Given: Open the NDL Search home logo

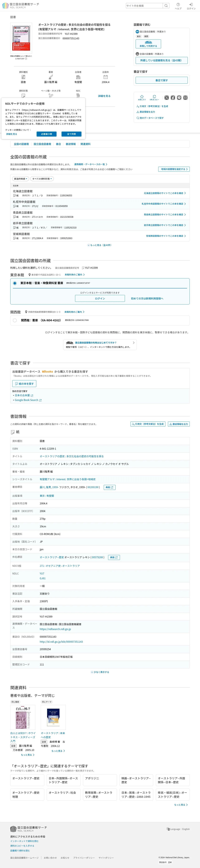Looking at the screenshot, I should pos(21,6).
